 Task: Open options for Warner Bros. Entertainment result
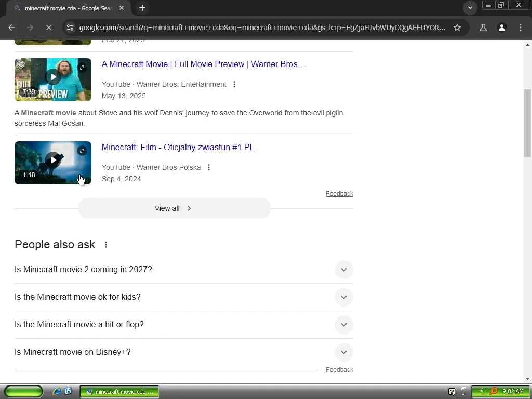tap(234, 84)
